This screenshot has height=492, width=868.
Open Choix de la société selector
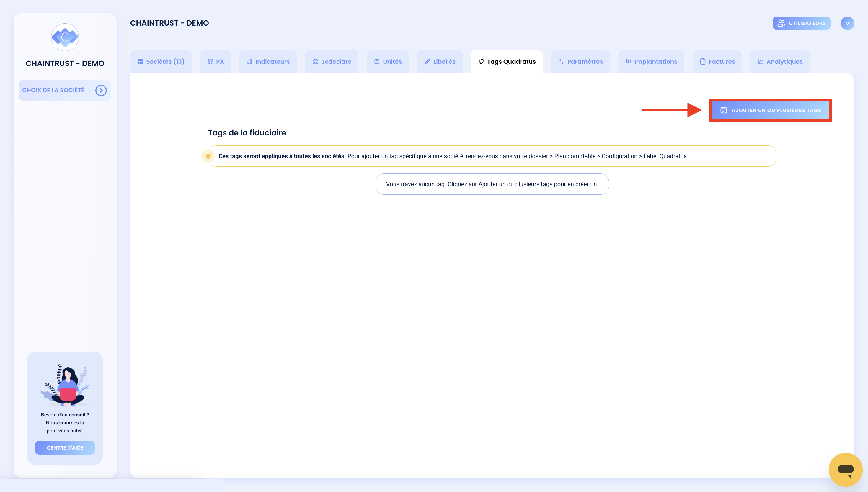[65, 90]
